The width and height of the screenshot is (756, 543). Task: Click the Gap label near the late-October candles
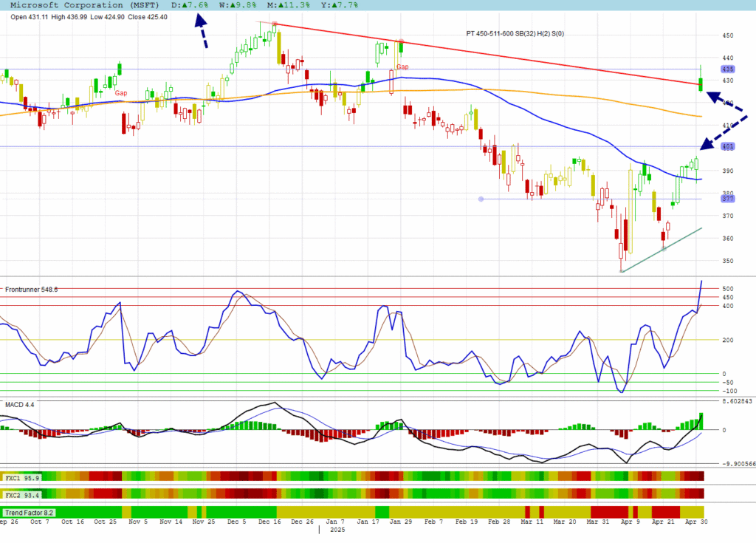pyautogui.click(x=121, y=93)
